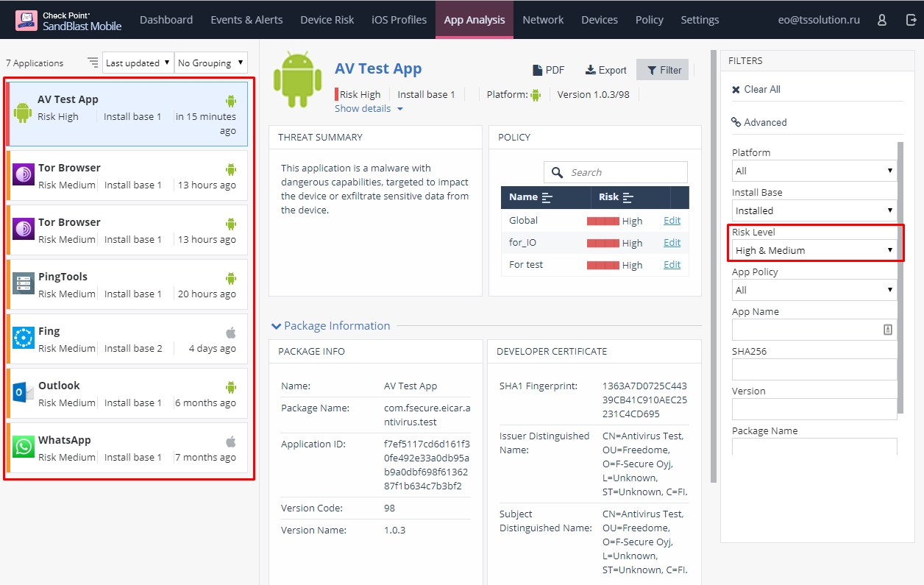Collapse the Package Information section

coord(330,325)
